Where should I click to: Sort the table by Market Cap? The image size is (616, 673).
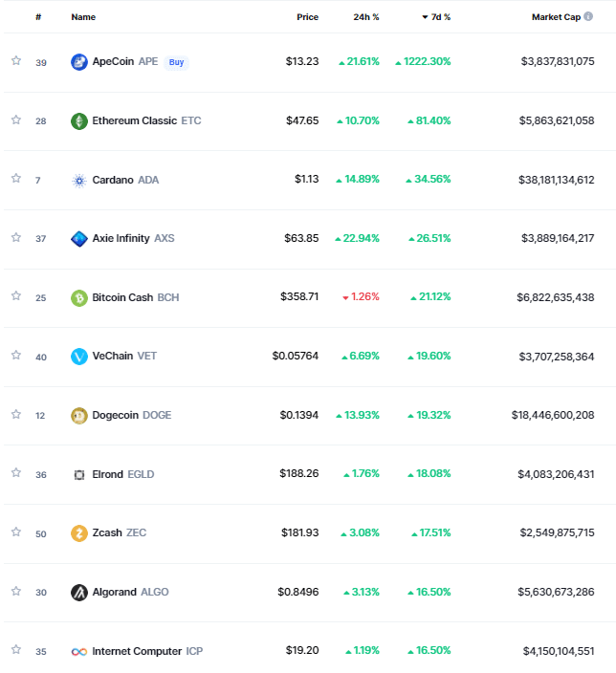(556, 17)
